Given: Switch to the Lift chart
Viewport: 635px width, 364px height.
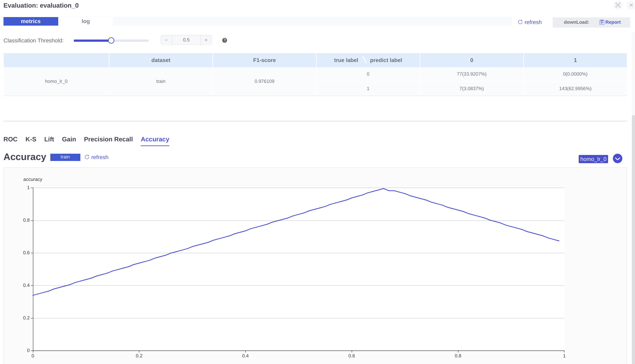Looking at the screenshot, I should click(x=49, y=139).
